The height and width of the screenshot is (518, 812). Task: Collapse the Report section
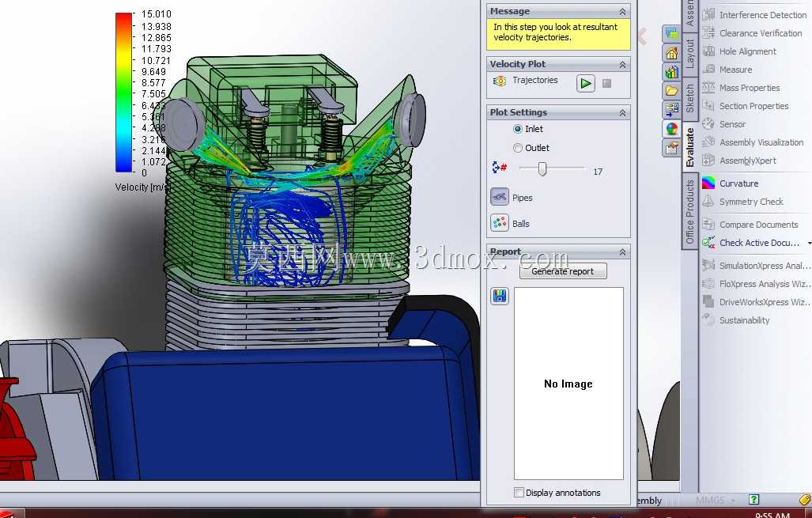(x=622, y=251)
